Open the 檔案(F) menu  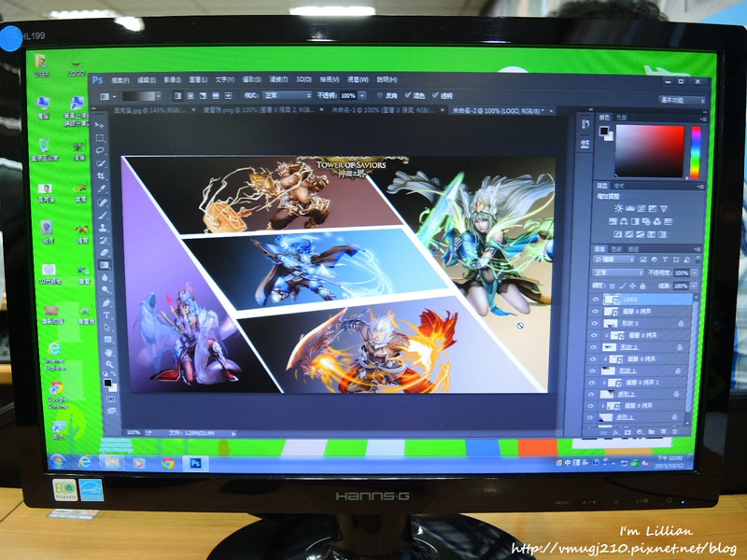120,80
